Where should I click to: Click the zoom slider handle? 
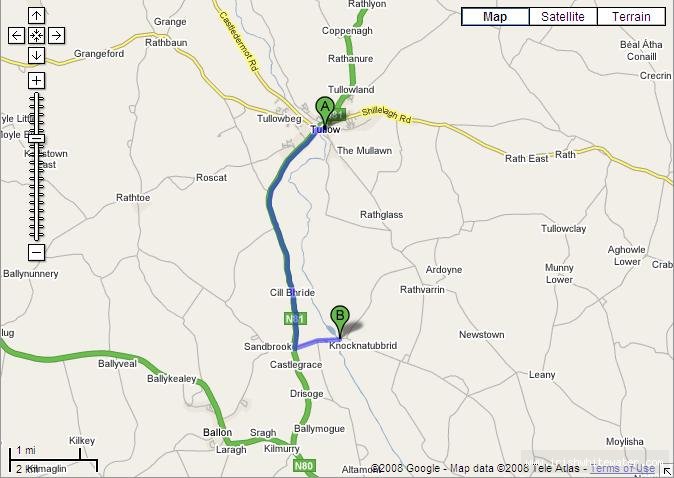pos(37,138)
